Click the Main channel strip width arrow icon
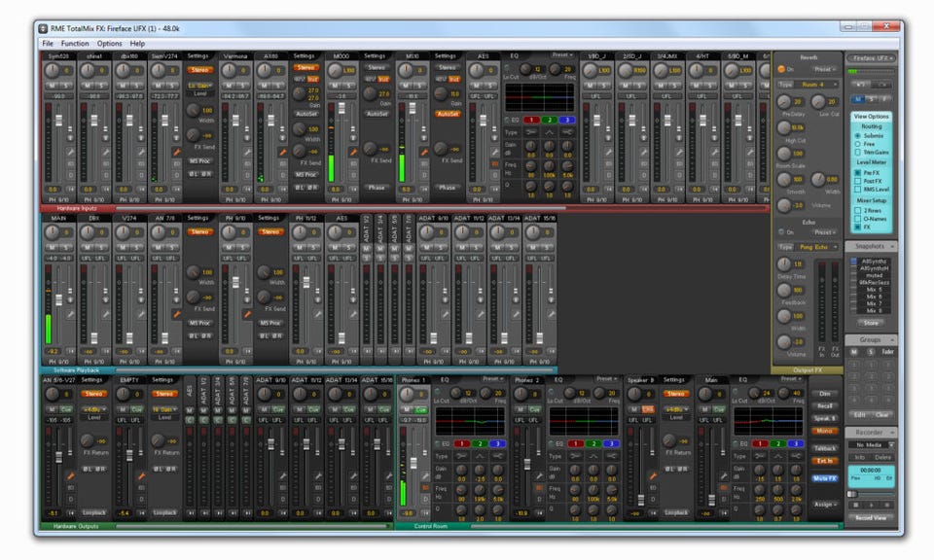The image size is (934, 560). [723, 512]
